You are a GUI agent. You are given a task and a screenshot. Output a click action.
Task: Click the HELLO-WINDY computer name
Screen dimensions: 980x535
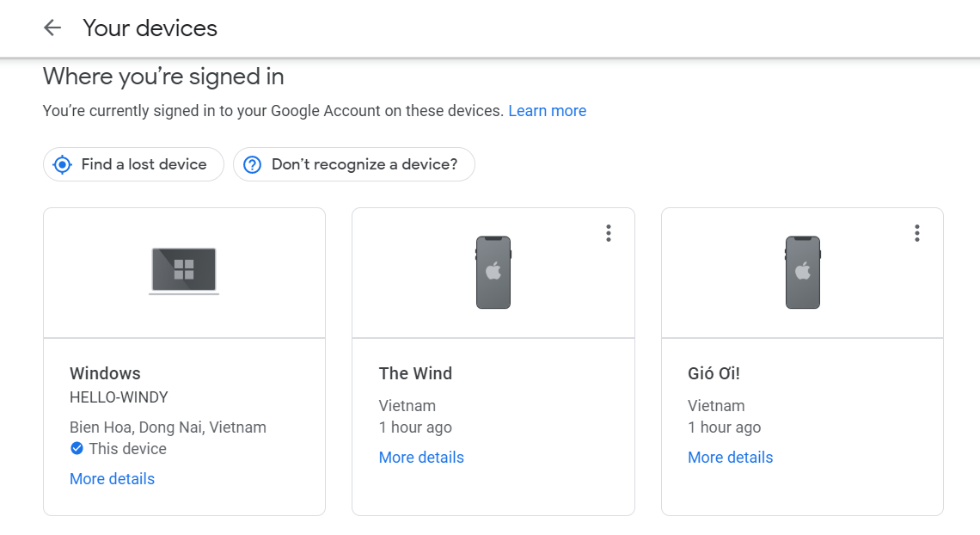point(119,397)
